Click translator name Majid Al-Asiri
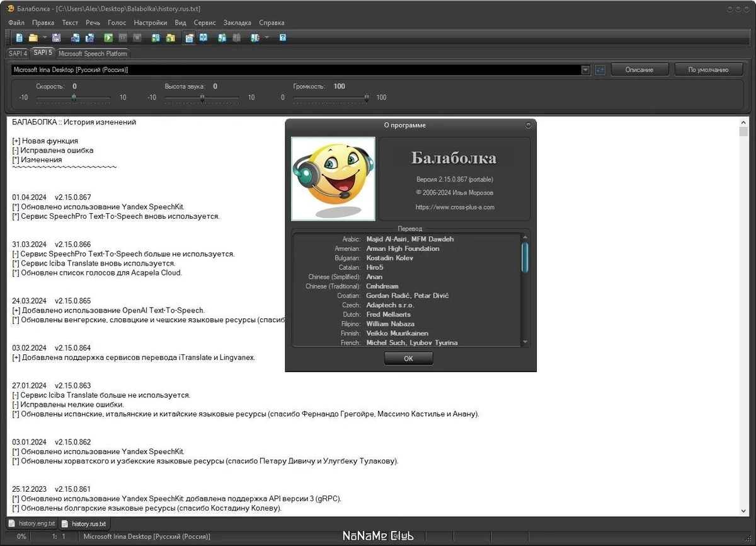The height and width of the screenshot is (546, 756). [387, 239]
